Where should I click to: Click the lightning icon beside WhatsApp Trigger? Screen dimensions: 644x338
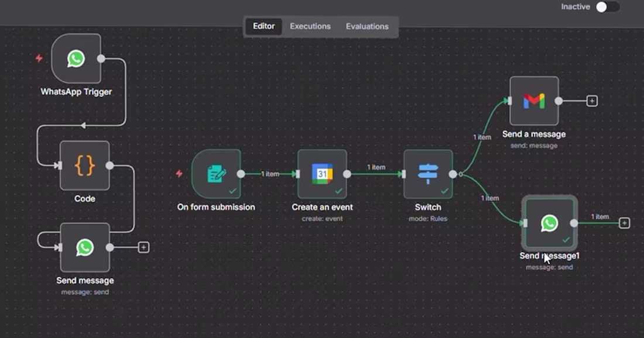point(39,58)
